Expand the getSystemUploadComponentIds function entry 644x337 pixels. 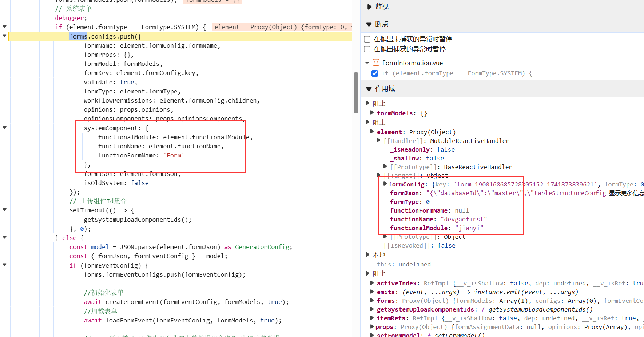(x=372, y=309)
